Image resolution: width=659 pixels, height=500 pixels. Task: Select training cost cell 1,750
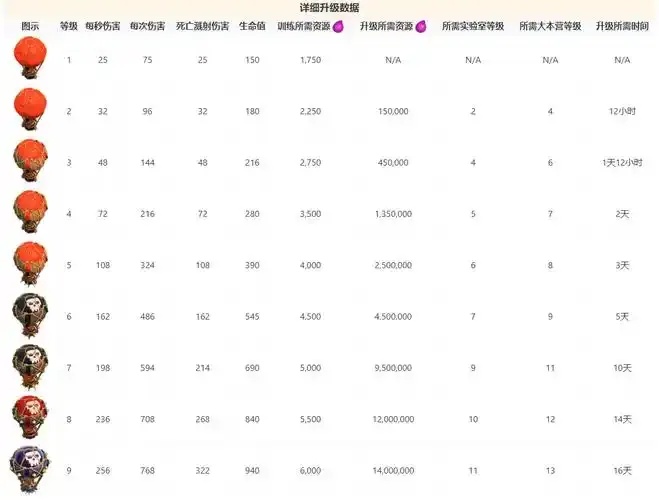click(310, 60)
